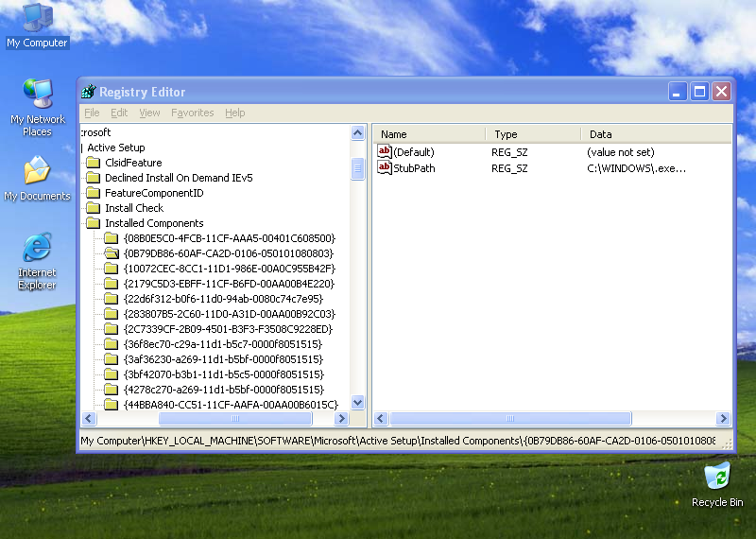This screenshot has width=756, height=539.
Task: Click the tree pane scroll down arrow
Action: pos(358,403)
